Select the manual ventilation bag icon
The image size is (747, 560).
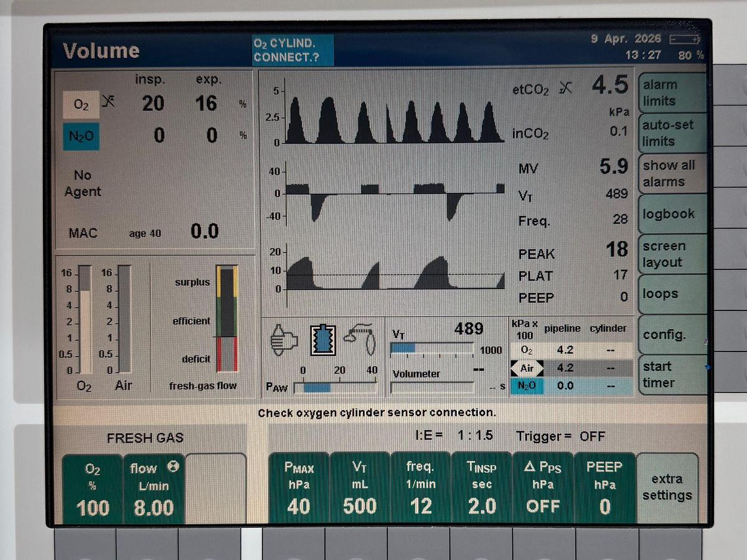pyautogui.click(x=283, y=339)
